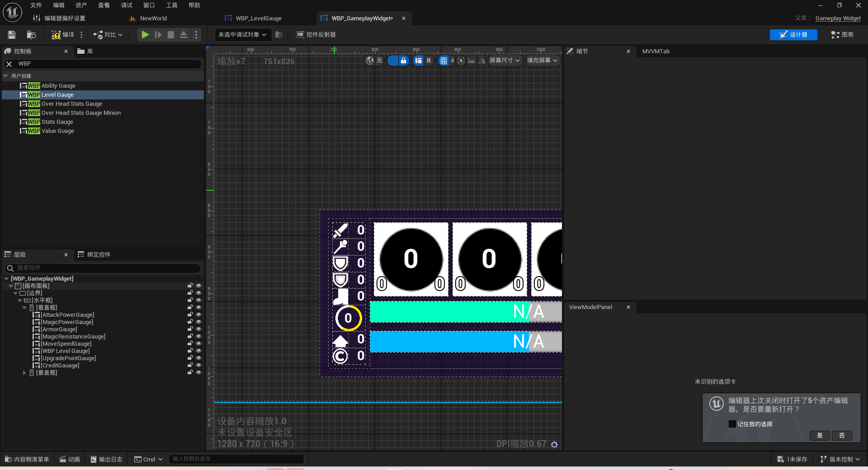This screenshot has height=470, width=868.
Task: Open play mode options three-dot menu
Action: pyautogui.click(x=196, y=35)
